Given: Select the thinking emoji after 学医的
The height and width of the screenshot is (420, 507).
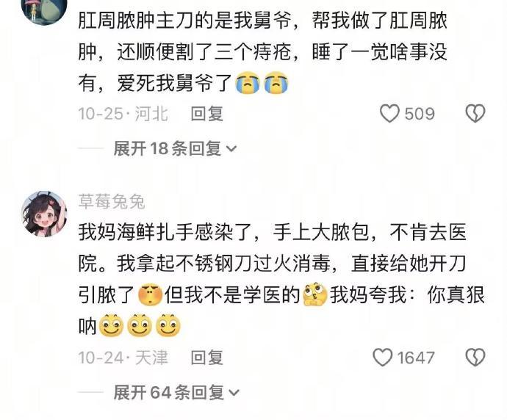Looking at the screenshot, I should point(315,294).
